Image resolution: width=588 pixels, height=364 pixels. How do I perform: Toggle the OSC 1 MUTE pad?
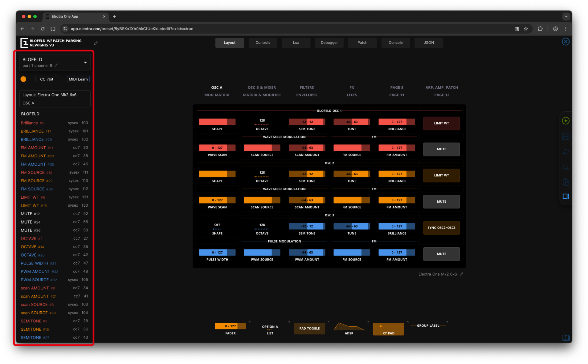point(441,149)
